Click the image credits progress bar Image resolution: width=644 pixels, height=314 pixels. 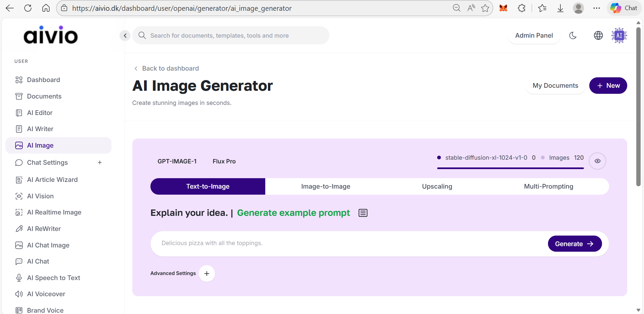tap(510, 168)
